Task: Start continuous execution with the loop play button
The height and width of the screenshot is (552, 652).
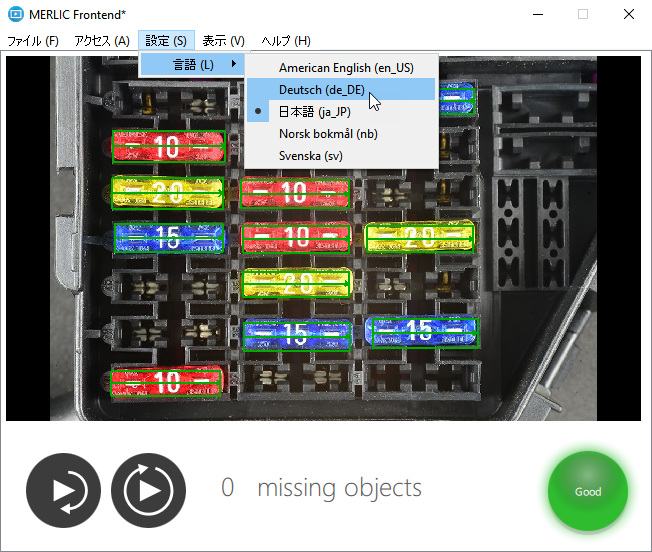Action: click(x=149, y=490)
